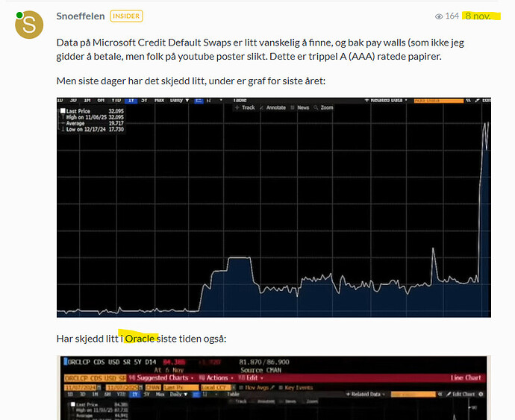The height and width of the screenshot is (420, 515).
Task: Toggle the Last Price legend checkbox
Action: click(x=62, y=110)
